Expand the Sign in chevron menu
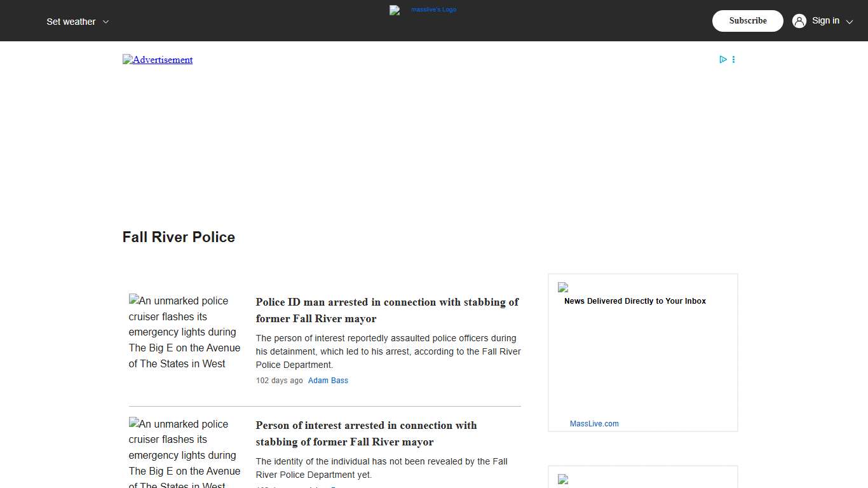The image size is (868, 488). click(850, 21)
